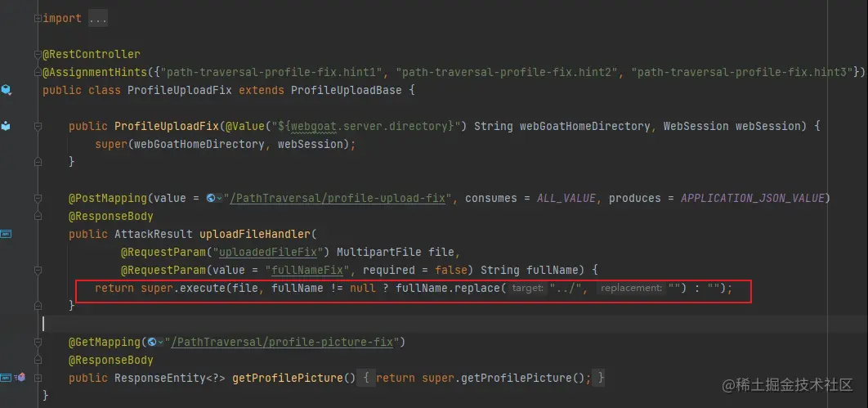Click the Spring bean gutter icon beside class ProfileUploadFix

click(6, 89)
